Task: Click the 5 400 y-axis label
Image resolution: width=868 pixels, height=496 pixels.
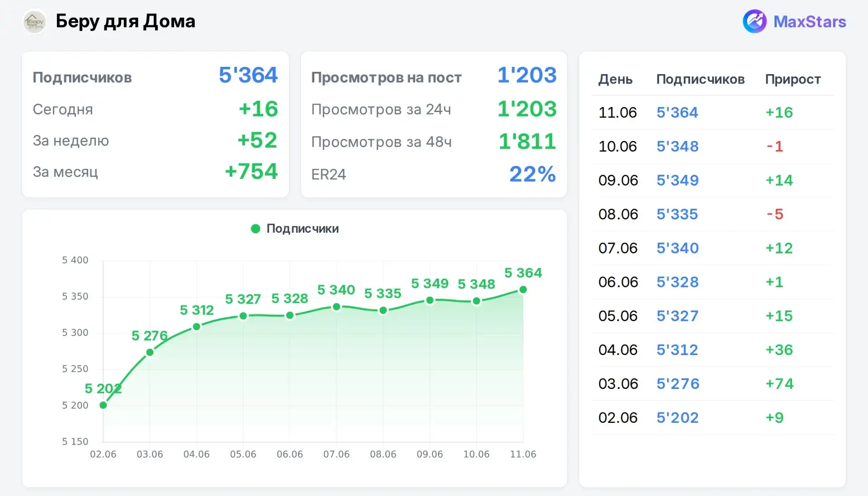Action: pos(75,260)
